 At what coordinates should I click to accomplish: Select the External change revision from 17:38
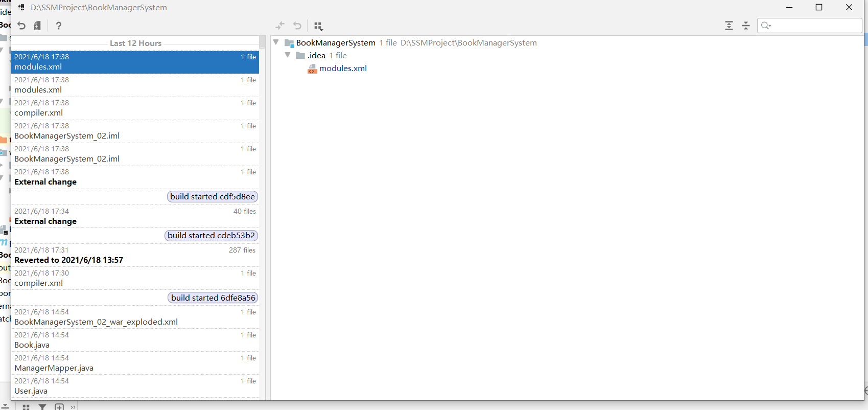135,177
